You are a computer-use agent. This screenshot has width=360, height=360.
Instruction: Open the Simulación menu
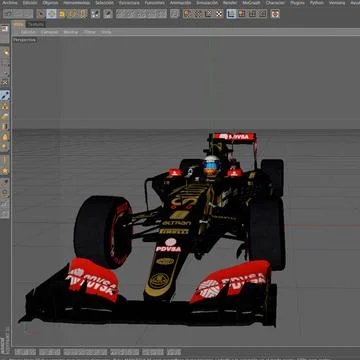(207, 3)
